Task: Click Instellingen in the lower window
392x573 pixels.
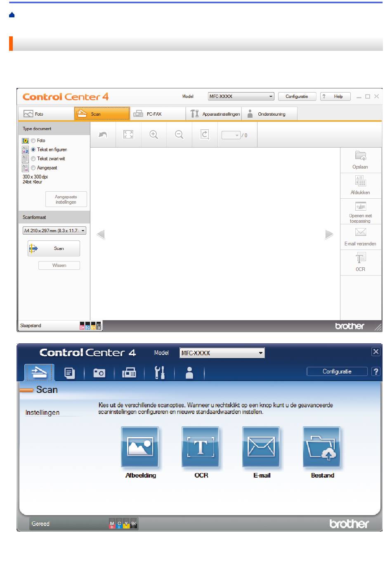Action: [43, 412]
